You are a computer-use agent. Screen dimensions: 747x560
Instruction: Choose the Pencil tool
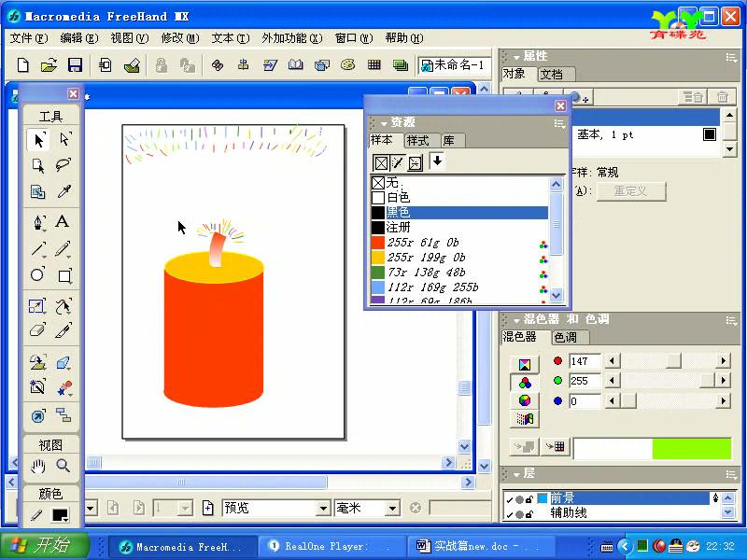(x=63, y=248)
